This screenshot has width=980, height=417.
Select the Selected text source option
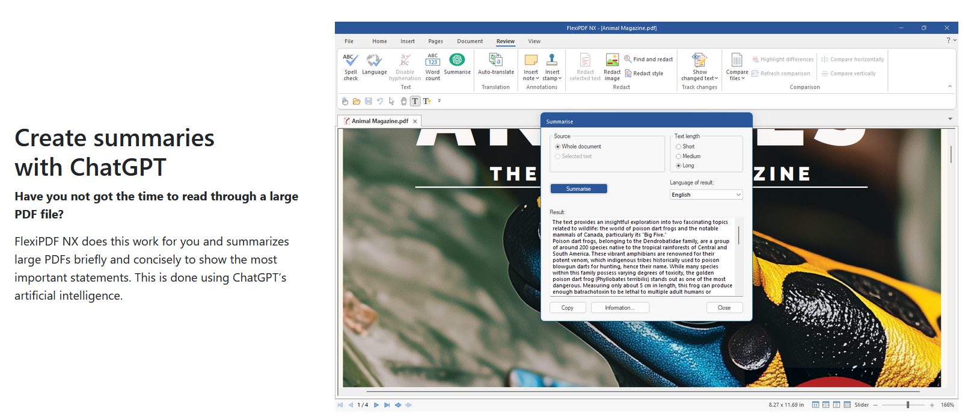(574, 156)
